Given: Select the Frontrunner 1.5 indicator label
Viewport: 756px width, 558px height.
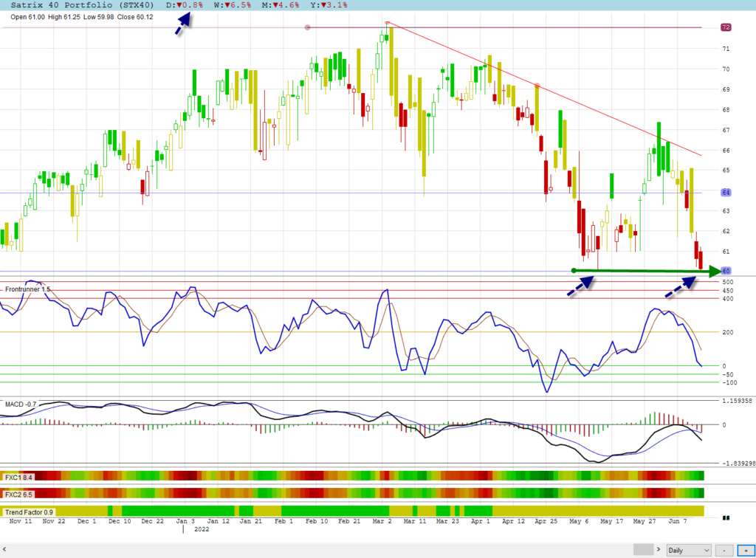Looking at the screenshot, I should (27, 289).
